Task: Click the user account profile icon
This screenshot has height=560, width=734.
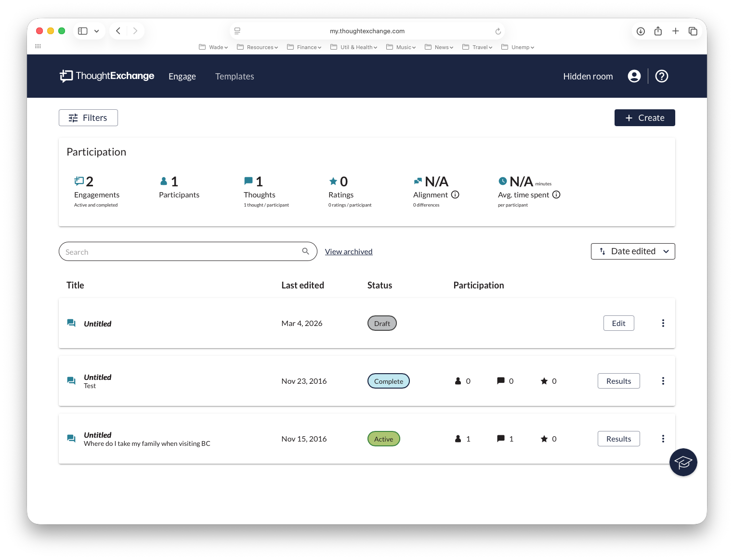Action: tap(634, 76)
